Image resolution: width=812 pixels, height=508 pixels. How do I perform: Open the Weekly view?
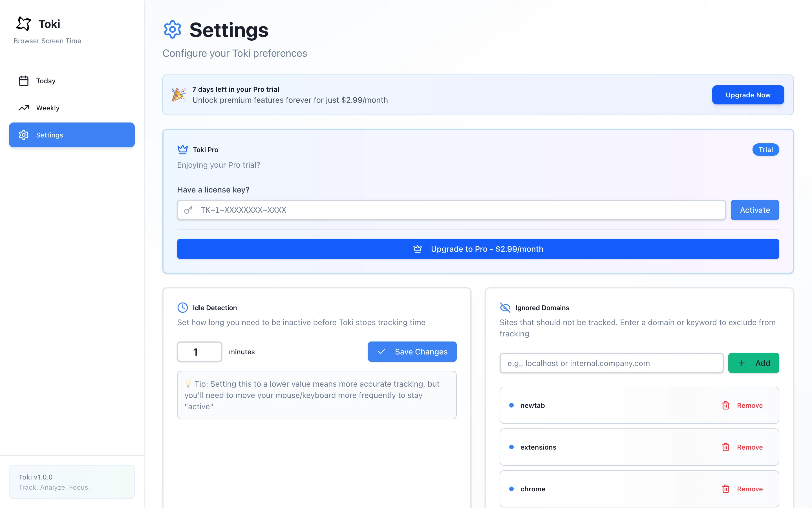click(x=72, y=108)
